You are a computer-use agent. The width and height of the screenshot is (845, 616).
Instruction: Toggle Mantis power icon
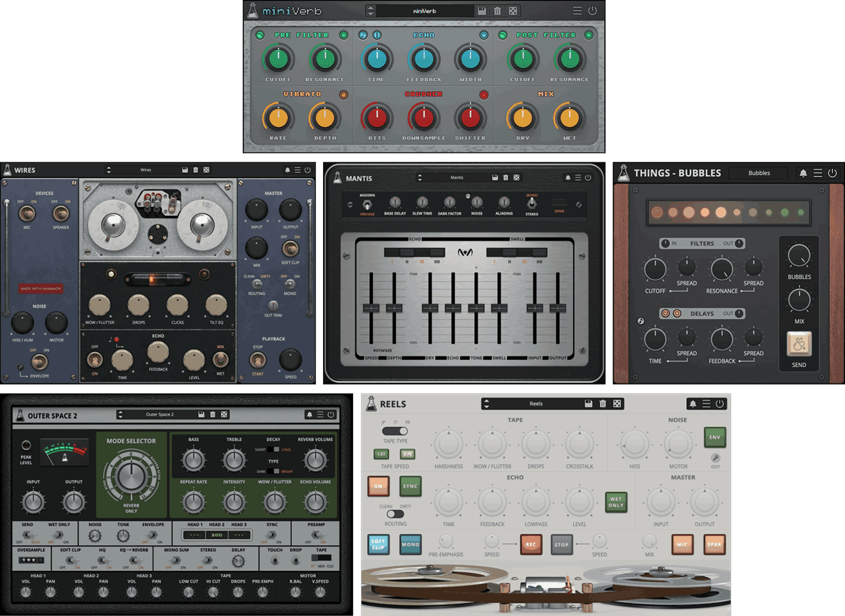(x=588, y=177)
